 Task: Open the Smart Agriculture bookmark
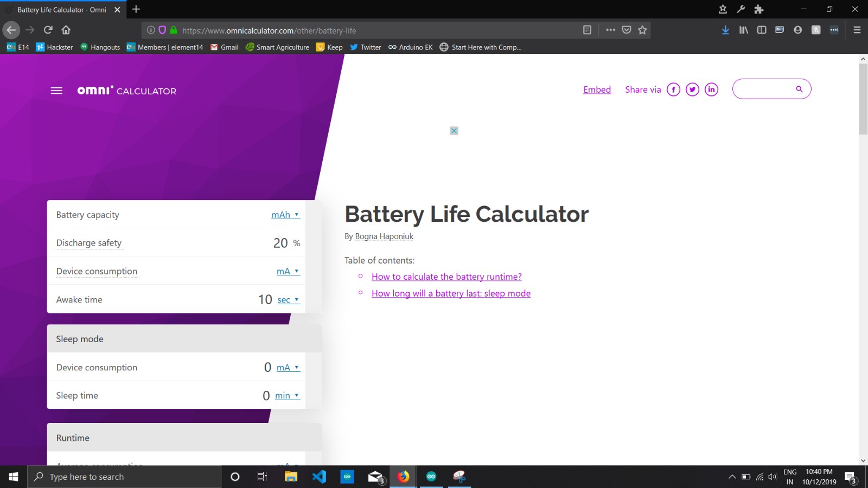[277, 47]
